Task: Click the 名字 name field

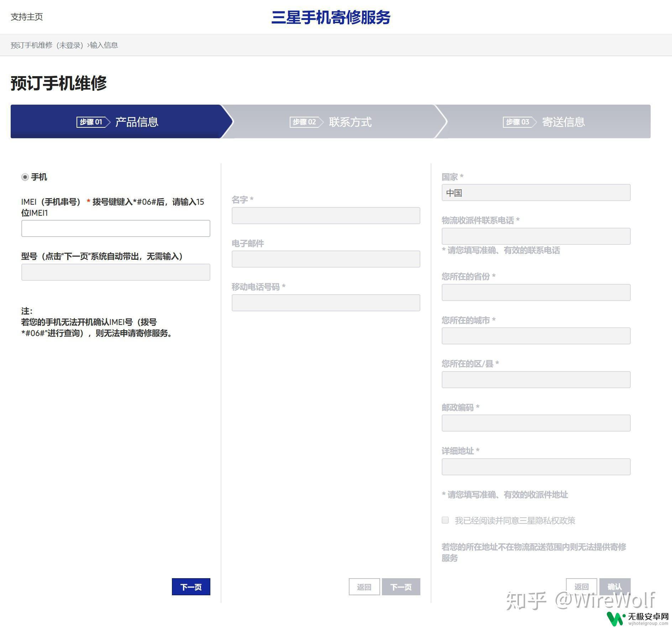Action: click(x=326, y=216)
